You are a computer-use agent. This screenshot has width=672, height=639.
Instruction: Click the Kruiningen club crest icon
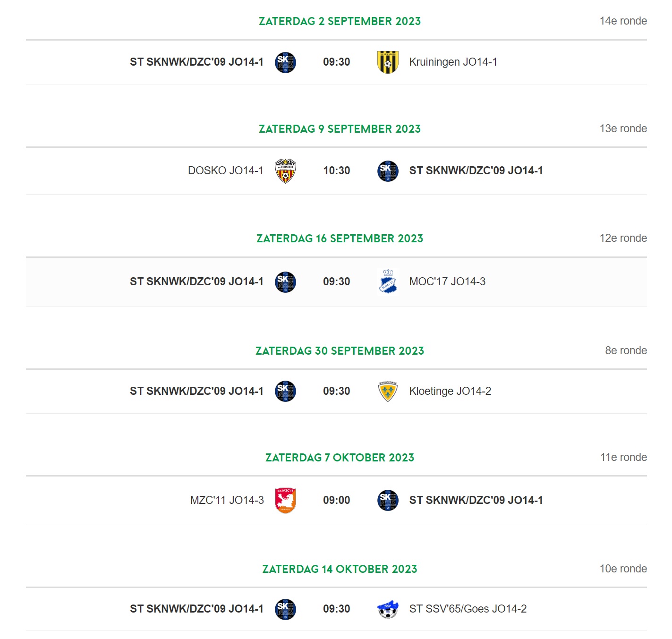tap(388, 62)
